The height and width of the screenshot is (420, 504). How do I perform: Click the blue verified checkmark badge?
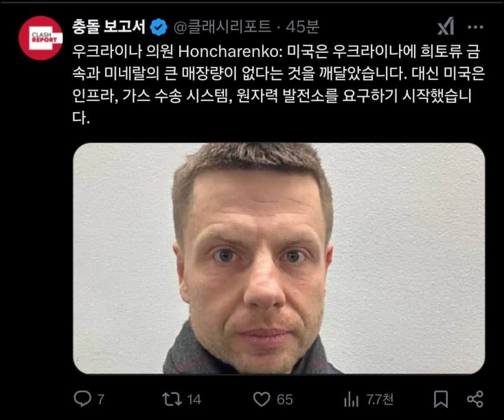[159, 27]
